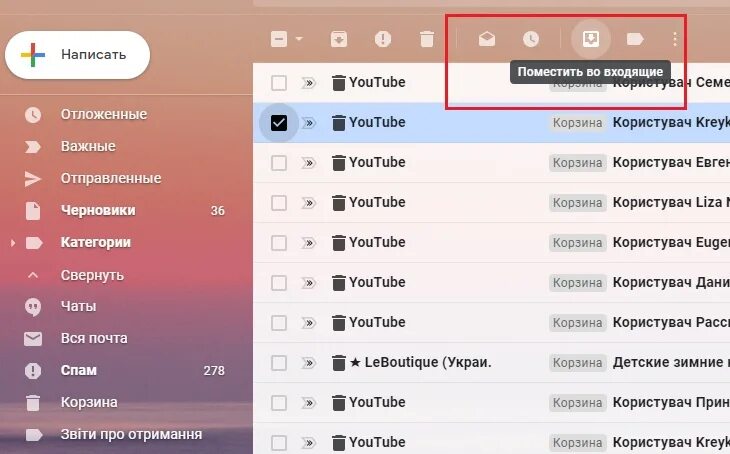Viewport: 730px width, 454px height.
Task: Open the Черновики folder
Action: click(98, 210)
